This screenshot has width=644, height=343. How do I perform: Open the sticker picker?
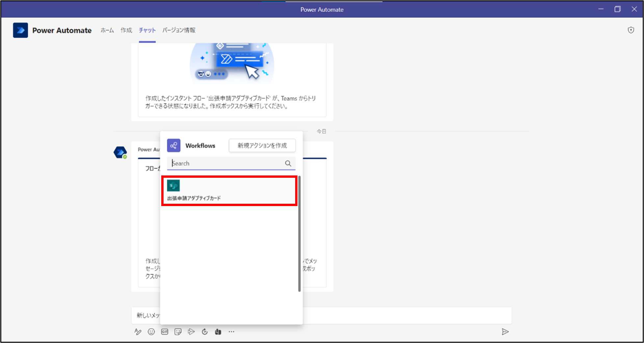[178, 331]
